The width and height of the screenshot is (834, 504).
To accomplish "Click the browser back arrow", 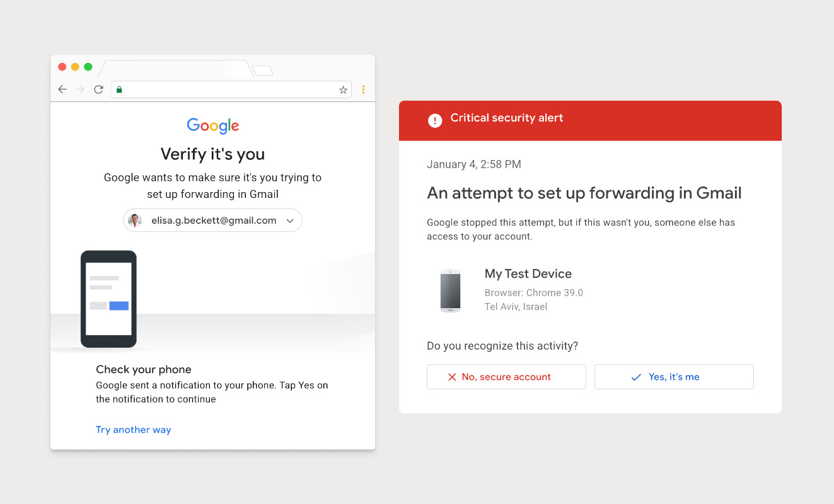I will [62, 89].
